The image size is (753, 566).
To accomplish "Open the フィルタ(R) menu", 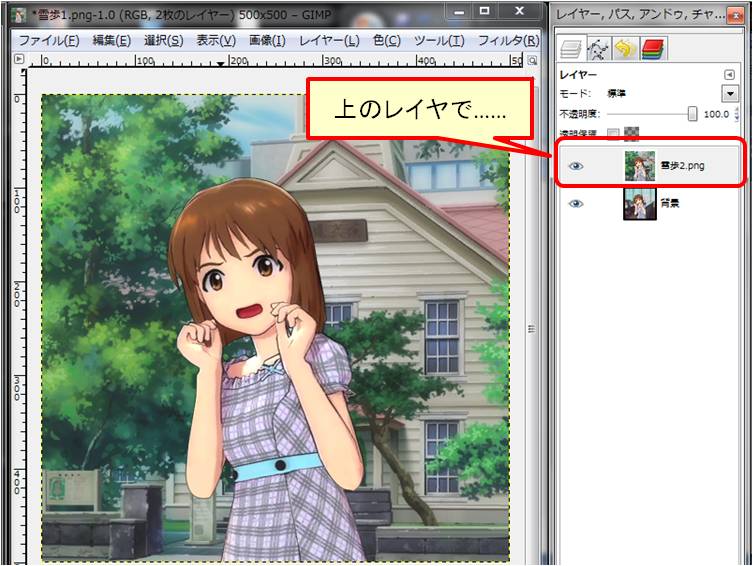I will tap(509, 41).
